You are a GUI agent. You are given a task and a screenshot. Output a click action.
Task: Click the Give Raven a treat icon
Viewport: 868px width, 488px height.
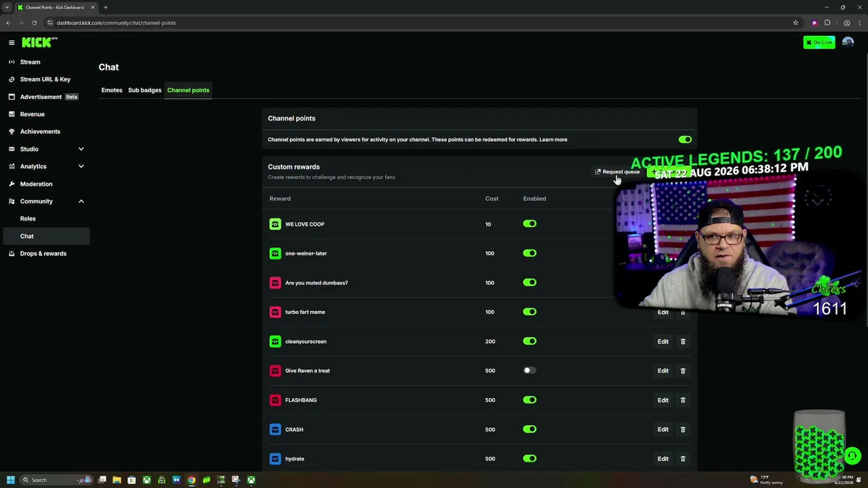[275, 371]
